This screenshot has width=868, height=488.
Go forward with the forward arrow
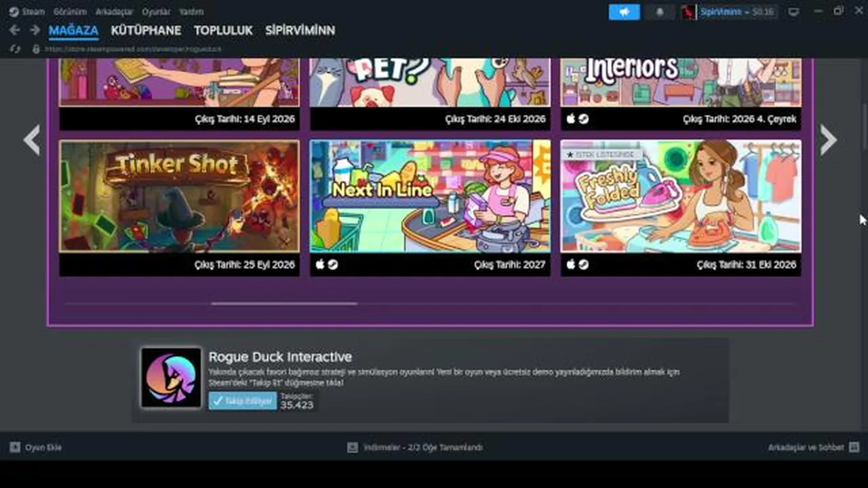tap(35, 30)
